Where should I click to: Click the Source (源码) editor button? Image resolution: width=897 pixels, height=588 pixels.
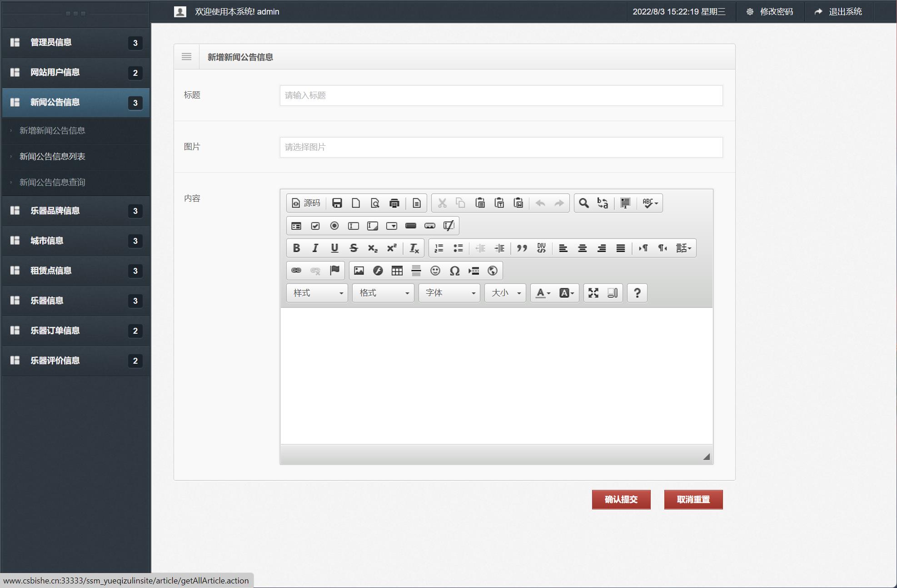pos(306,203)
